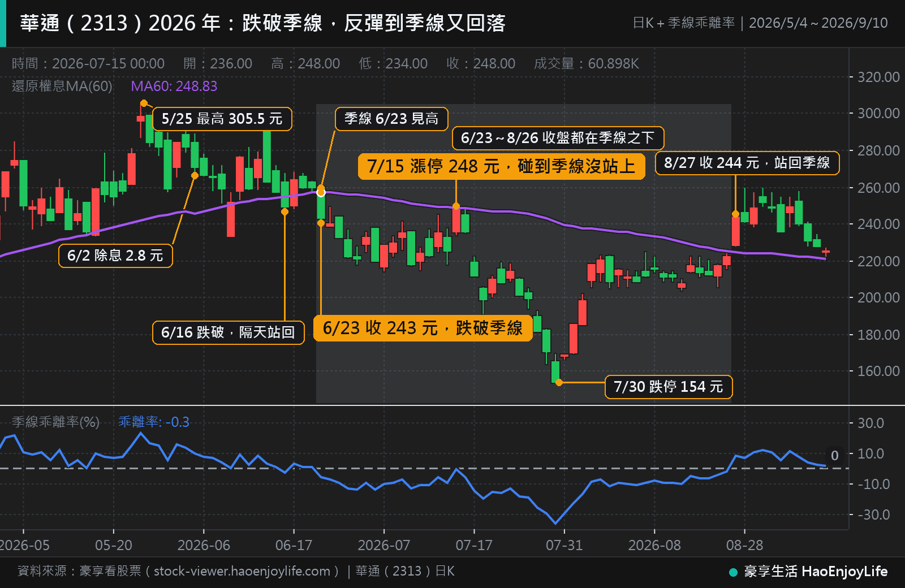Viewport: 905px width, 588px height.
Task: Click the 成交量：60.898K volume readout
Action: pyautogui.click(x=587, y=63)
